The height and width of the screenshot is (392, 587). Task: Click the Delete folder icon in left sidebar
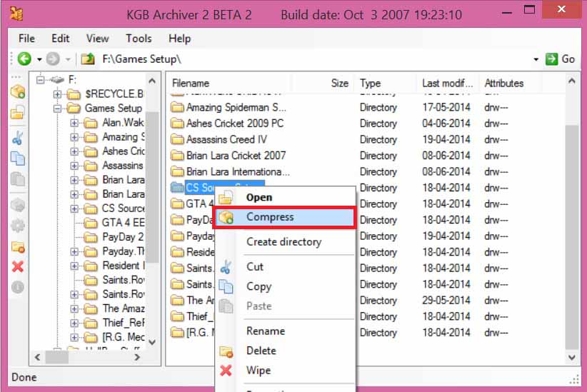click(18, 247)
